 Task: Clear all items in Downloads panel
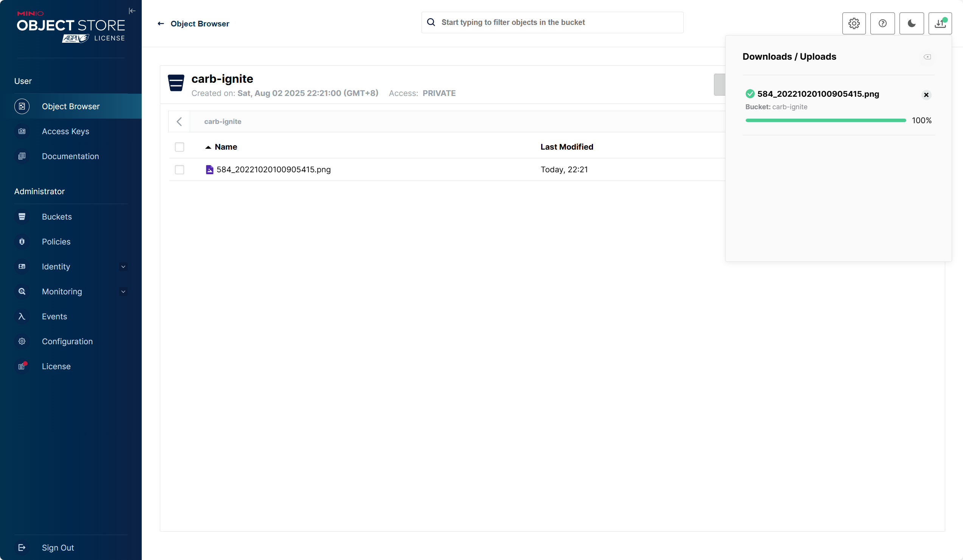(x=927, y=57)
